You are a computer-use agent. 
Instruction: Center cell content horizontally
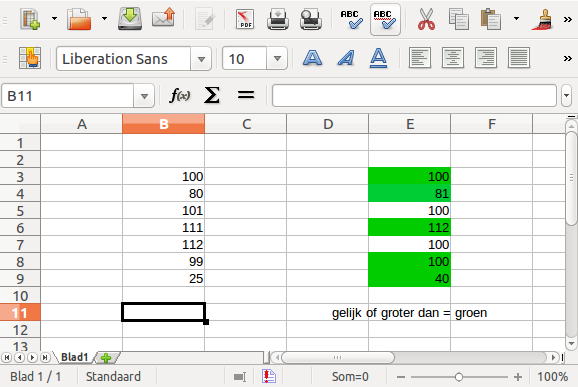(453, 58)
